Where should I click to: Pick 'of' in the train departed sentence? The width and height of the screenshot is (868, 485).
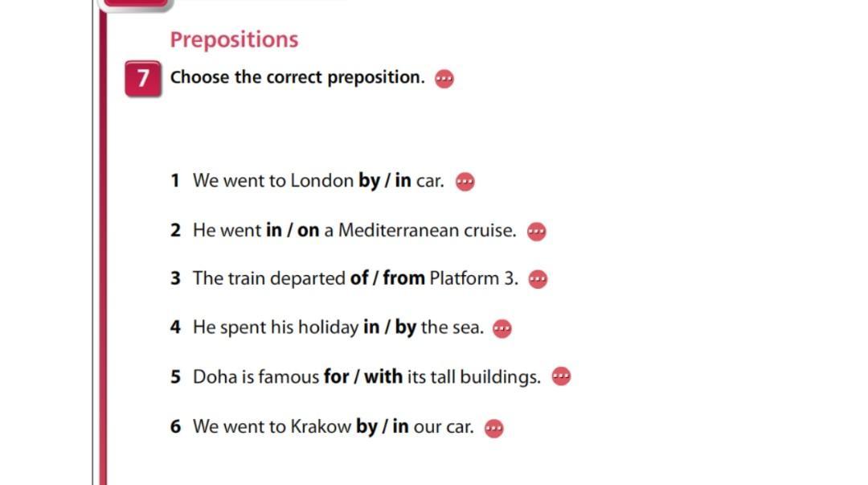tap(358, 279)
